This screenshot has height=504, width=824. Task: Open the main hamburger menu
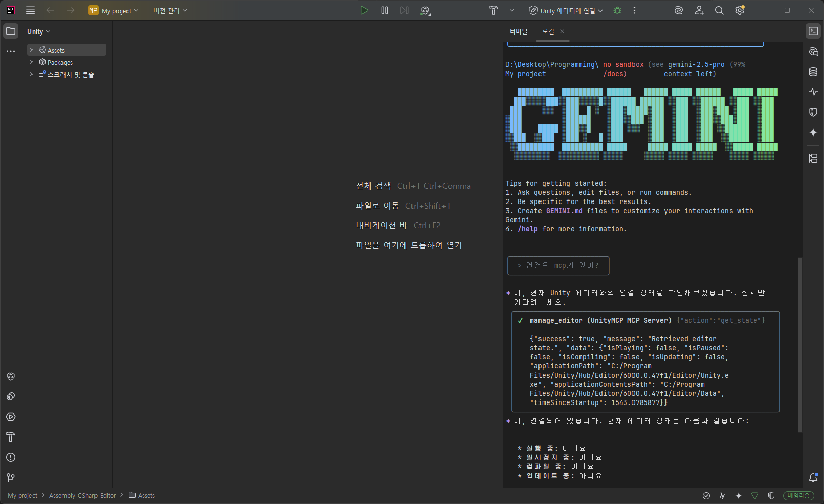[x=30, y=10]
